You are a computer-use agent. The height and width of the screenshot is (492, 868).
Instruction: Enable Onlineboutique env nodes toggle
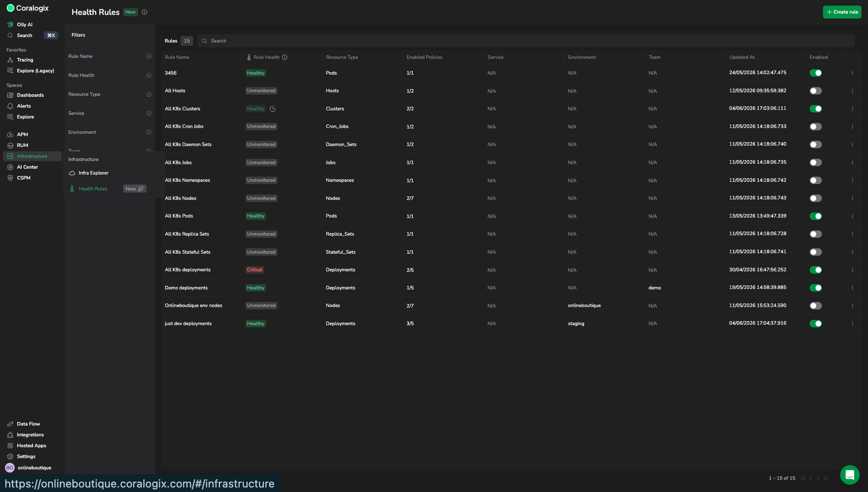click(816, 306)
